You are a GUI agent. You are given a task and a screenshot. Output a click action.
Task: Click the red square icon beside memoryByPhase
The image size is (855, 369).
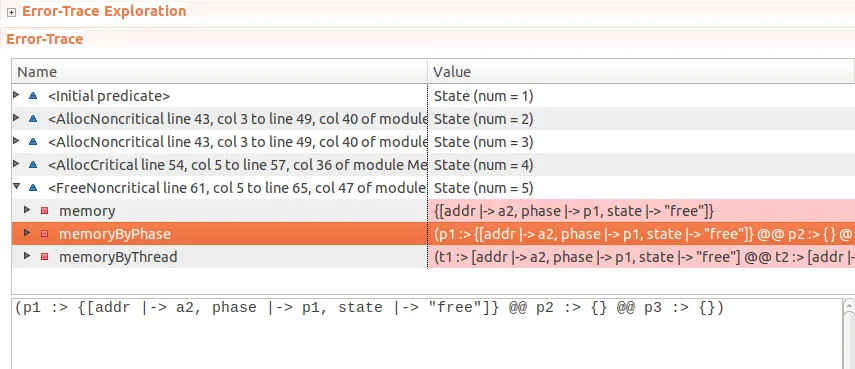(x=45, y=233)
